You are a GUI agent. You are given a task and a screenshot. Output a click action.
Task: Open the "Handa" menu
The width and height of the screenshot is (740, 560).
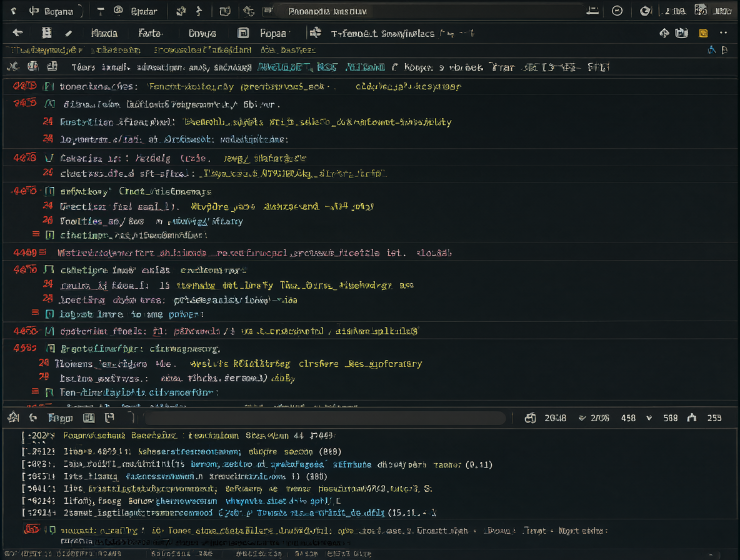coord(104,33)
